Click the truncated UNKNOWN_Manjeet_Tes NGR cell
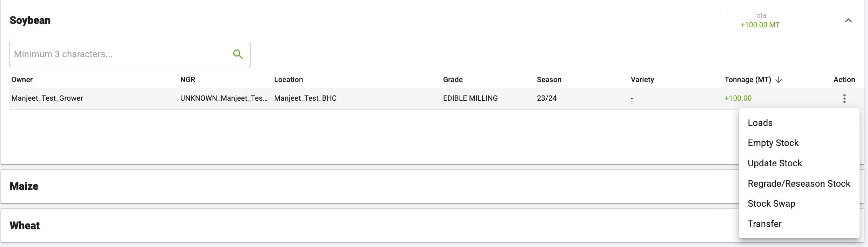Viewport: 868px width, 247px height. click(x=224, y=98)
